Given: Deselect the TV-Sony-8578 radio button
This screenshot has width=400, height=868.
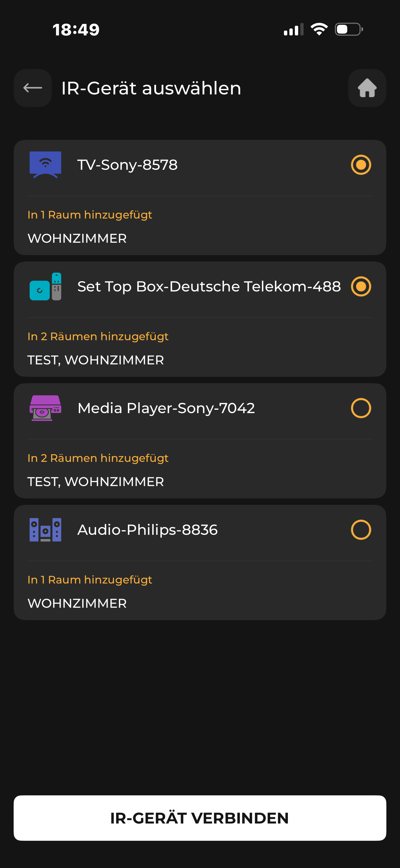Looking at the screenshot, I should (361, 165).
